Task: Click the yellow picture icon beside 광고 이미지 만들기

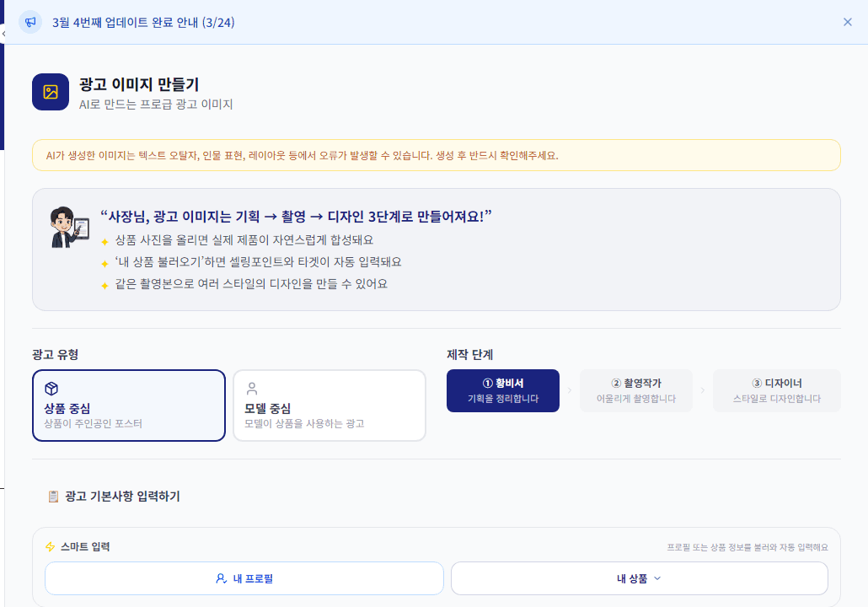Action: click(50, 92)
